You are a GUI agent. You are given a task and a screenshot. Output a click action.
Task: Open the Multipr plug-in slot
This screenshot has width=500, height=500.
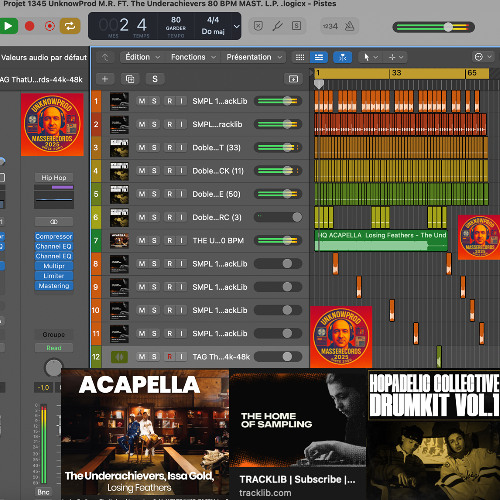pos(54,266)
